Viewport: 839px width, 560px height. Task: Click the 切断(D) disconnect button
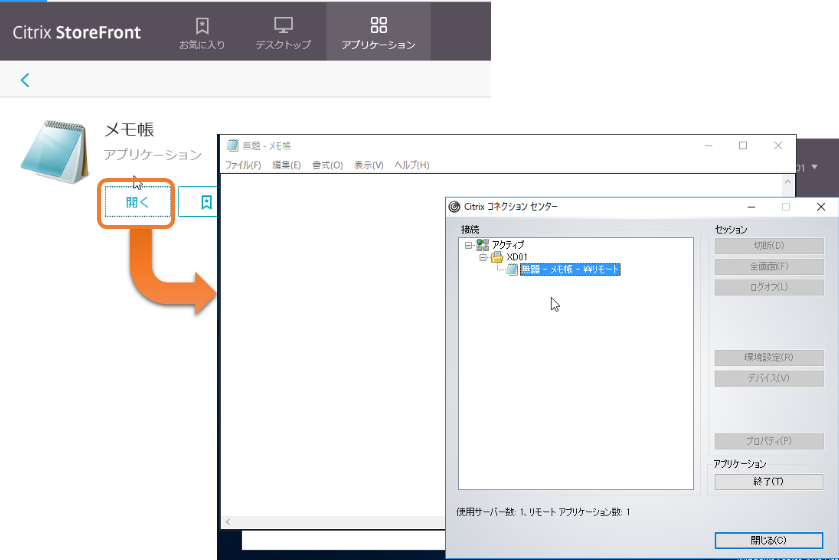tap(769, 246)
